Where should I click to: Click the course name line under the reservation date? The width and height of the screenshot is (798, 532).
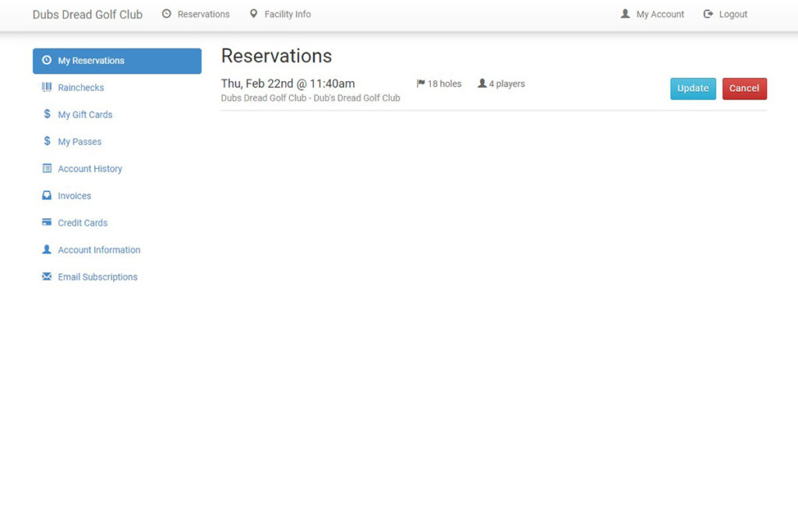(x=310, y=98)
